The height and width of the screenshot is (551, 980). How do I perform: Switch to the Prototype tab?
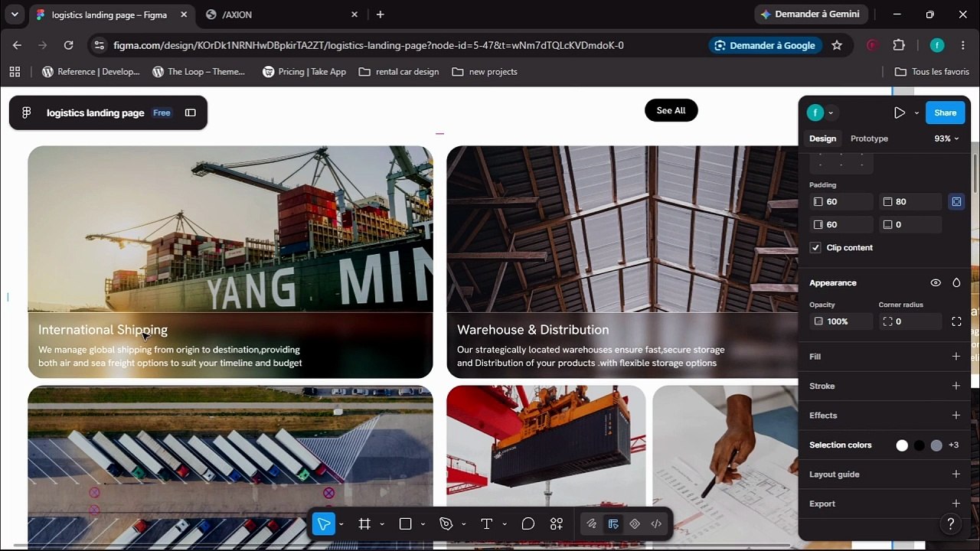click(x=869, y=139)
